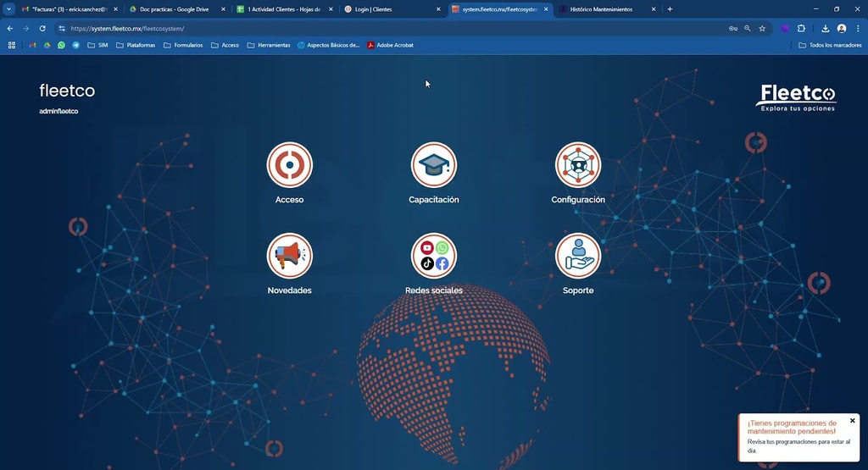Viewport: 868px width, 470px height.
Task: Open the Capacitación graduation cap icon
Action: (x=433, y=164)
